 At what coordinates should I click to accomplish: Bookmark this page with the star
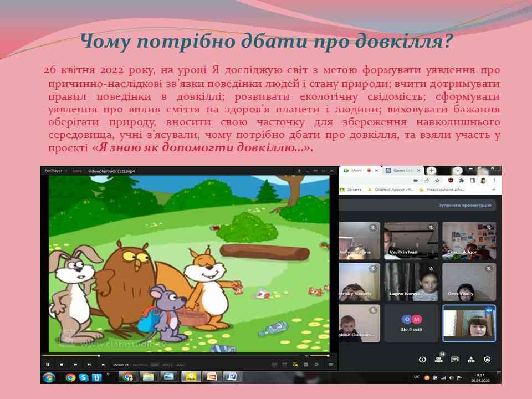(437, 181)
